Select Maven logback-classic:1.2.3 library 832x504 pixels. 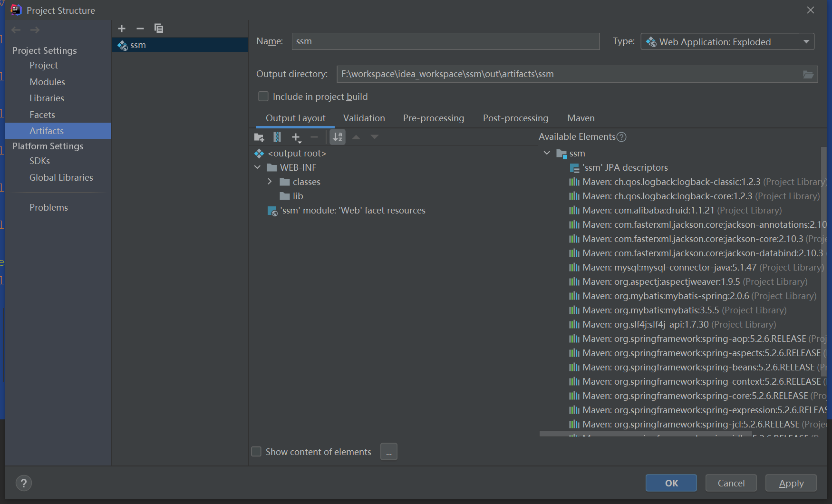(697, 182)
